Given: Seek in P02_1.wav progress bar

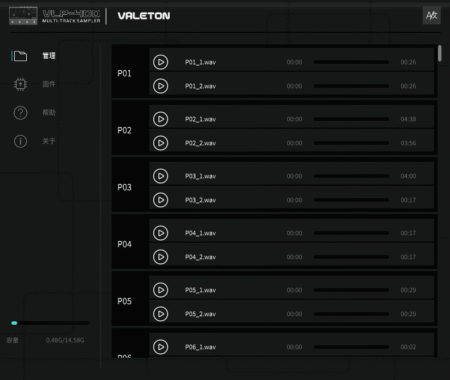Looking at the screenshot, I should click(x=351, y=119).
